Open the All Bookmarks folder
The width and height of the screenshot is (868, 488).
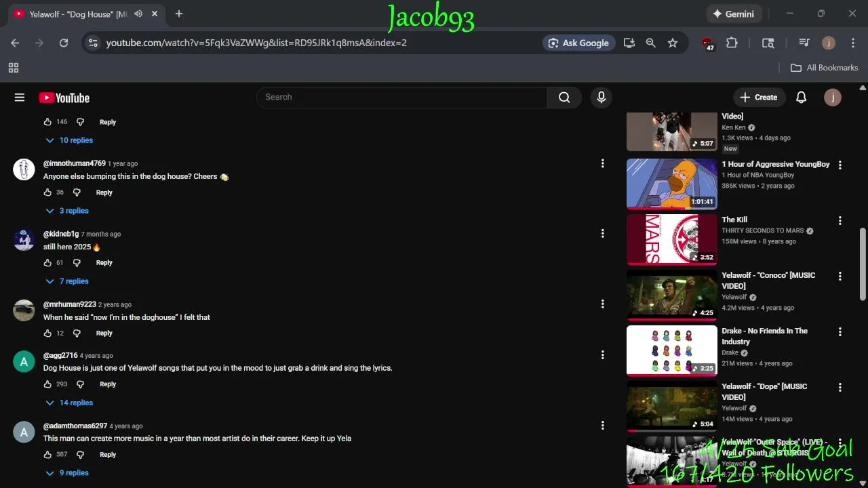coord(825,68)
